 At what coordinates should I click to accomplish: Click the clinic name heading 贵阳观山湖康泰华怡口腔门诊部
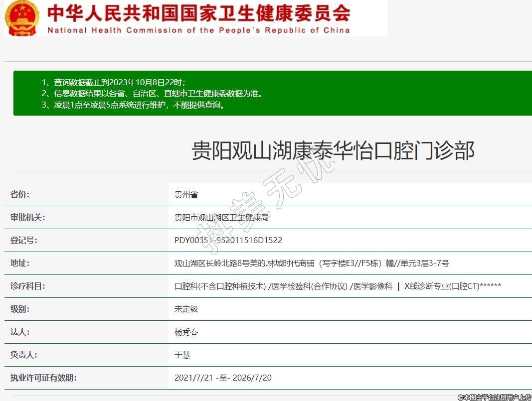click(x=333, y=150)
